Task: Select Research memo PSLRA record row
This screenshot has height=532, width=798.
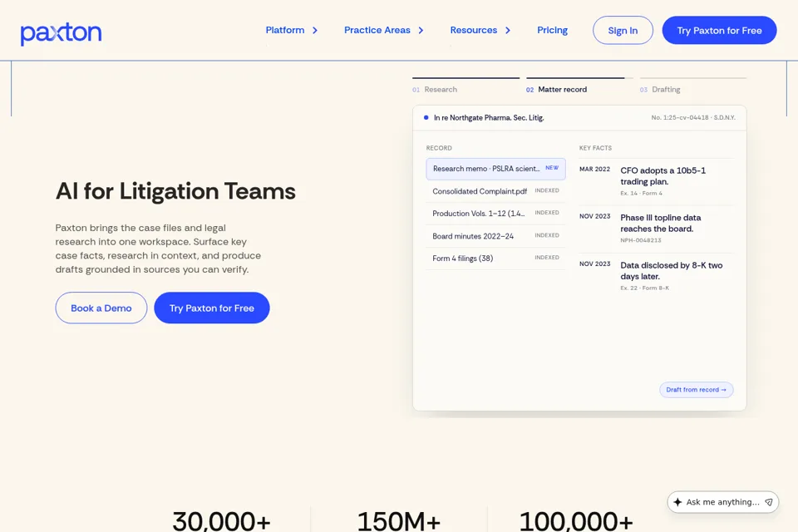Action: click(495, 169)
